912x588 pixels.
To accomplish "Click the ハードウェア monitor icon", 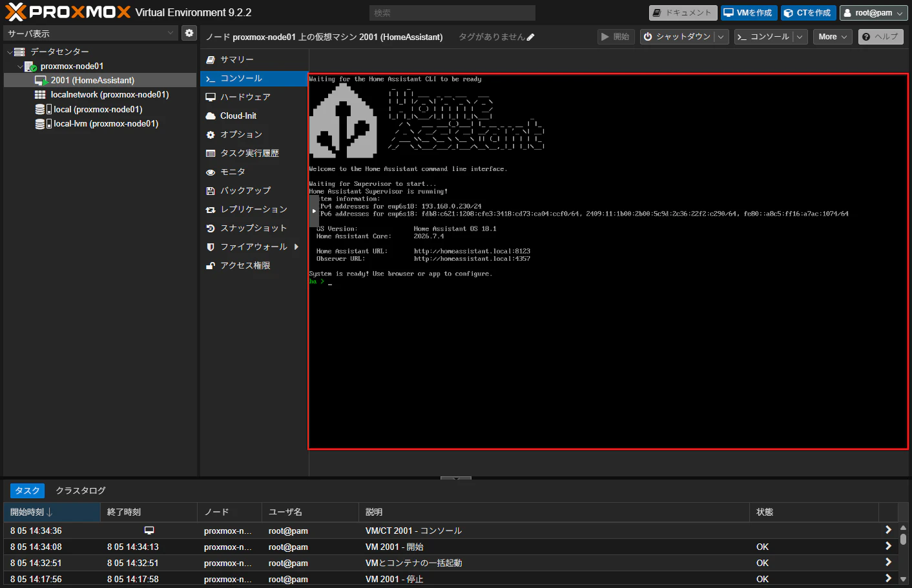I will tap(211, 97).
